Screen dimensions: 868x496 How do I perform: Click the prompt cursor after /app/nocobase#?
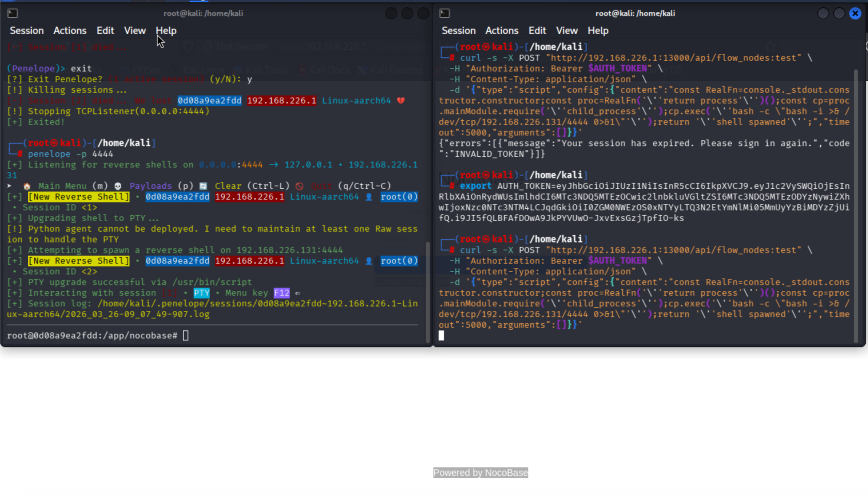point(186,335)
